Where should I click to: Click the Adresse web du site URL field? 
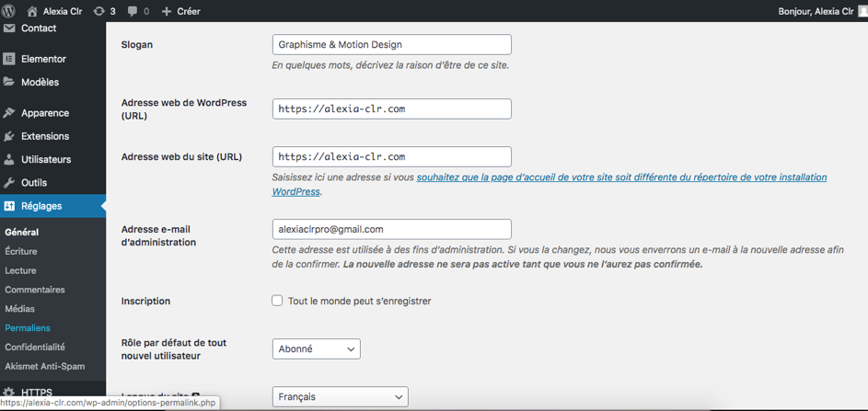(392, 156)
